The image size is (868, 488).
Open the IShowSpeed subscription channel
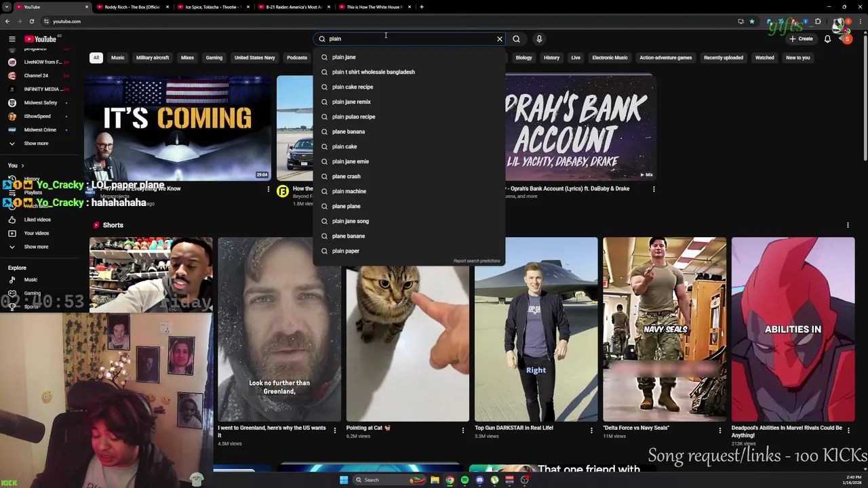[x=37, y=117]
